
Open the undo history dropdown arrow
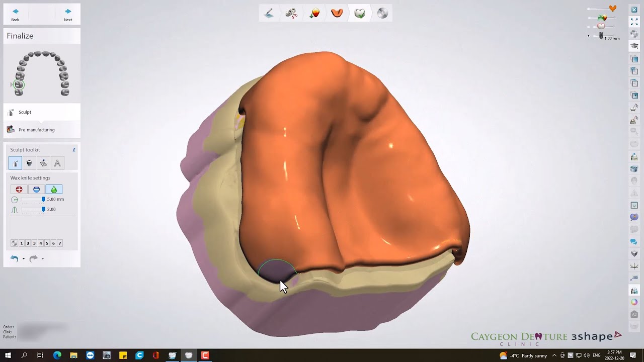[23, 259]
